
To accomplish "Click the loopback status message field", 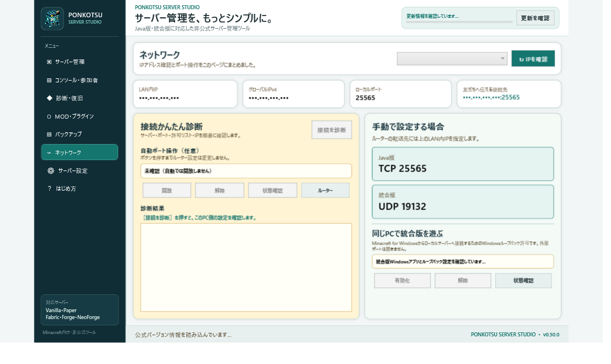I will [463, 261].
